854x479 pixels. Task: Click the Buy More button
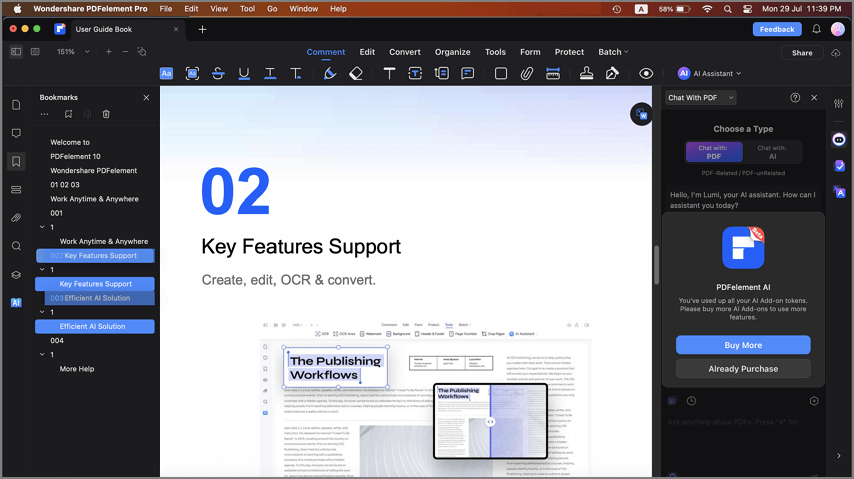[743, 345]
